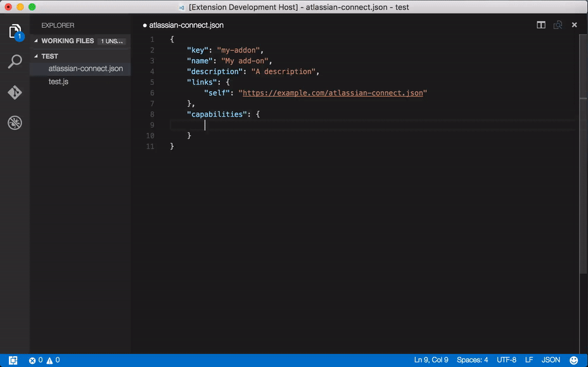This screenshot has width=588, height=367.
Task: Click Ln 9, Col 9 to go to line
Action: pos(431,360)
